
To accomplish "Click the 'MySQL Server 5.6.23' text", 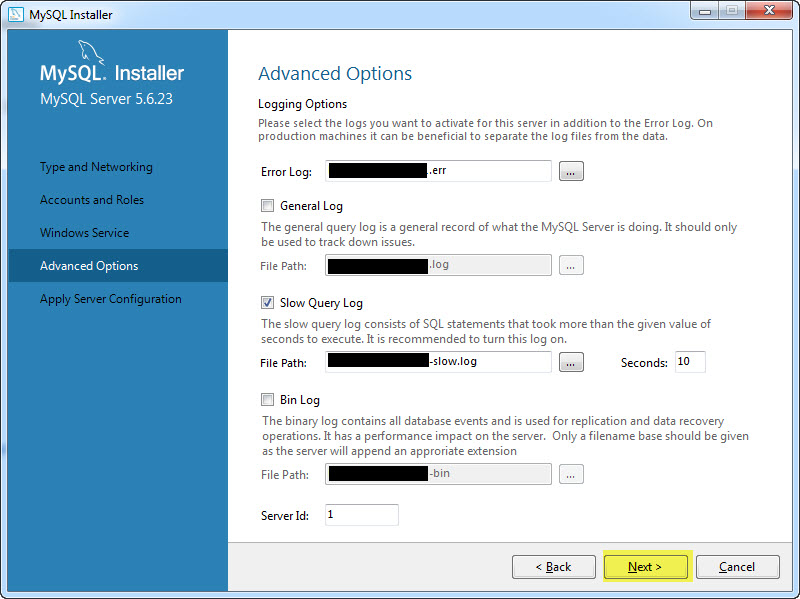I will click(107, 98).
